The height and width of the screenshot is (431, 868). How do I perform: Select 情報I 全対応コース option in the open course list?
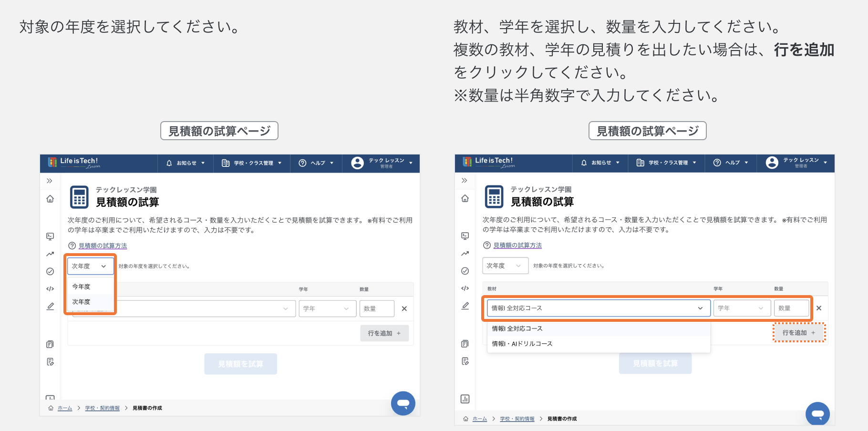(599, 328)
